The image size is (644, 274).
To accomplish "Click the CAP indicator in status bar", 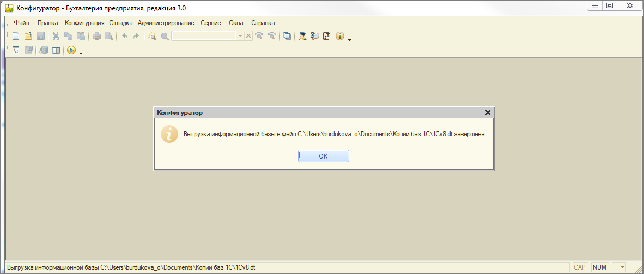I will (x=580, y=267).
